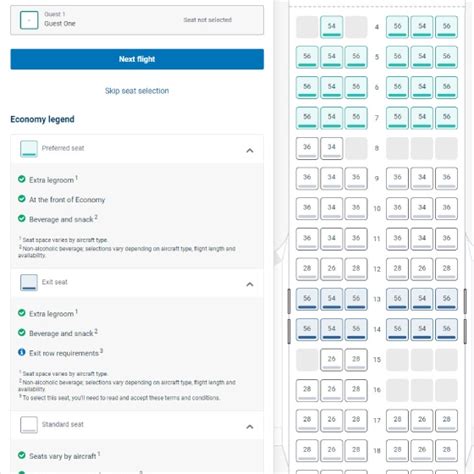Click the Skip seat selection link
Viewport: 474px width, 474px height.
[137, 91]
